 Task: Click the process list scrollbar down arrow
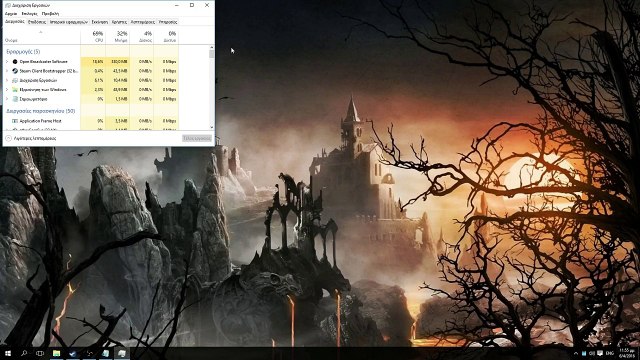click(x=211, y=127)
